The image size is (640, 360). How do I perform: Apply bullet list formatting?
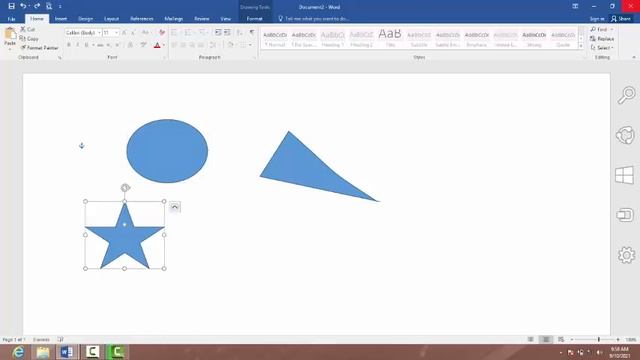tap(174, 33)
